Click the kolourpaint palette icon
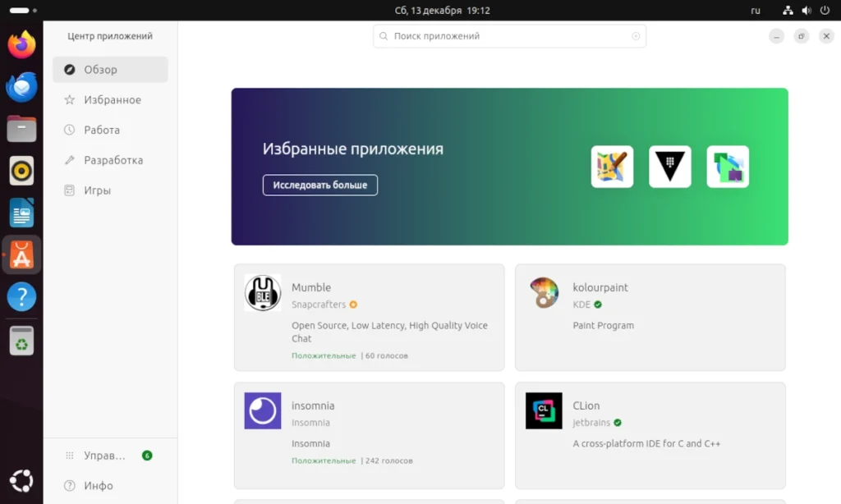Screen dimensions: 841x504 [x=544, y=293]
